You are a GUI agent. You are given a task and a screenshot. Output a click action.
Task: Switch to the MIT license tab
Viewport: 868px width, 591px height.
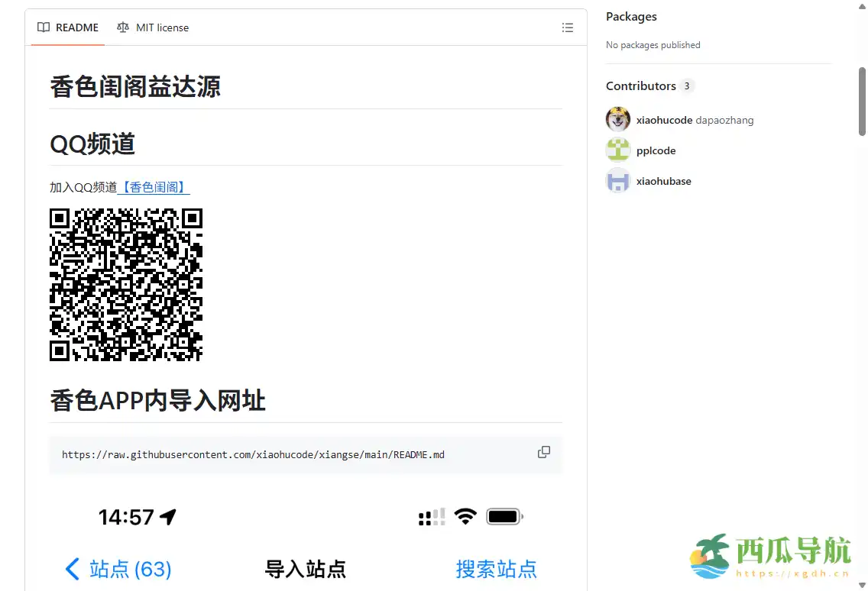click(161, 27)
